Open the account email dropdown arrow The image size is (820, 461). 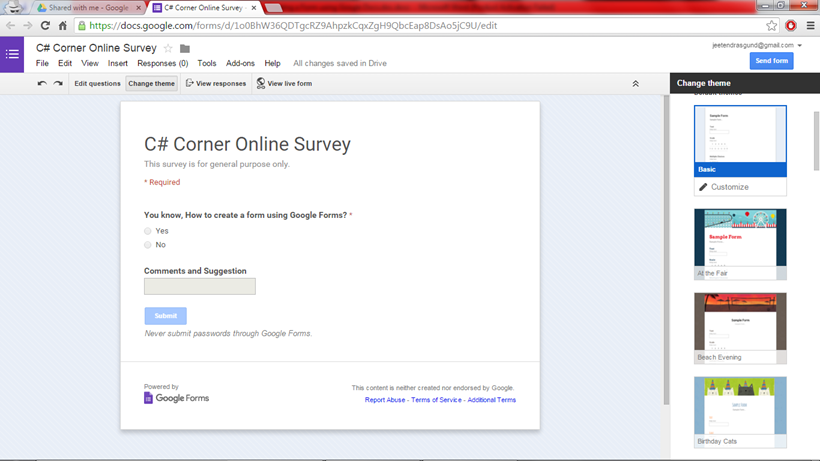(800, 45)
